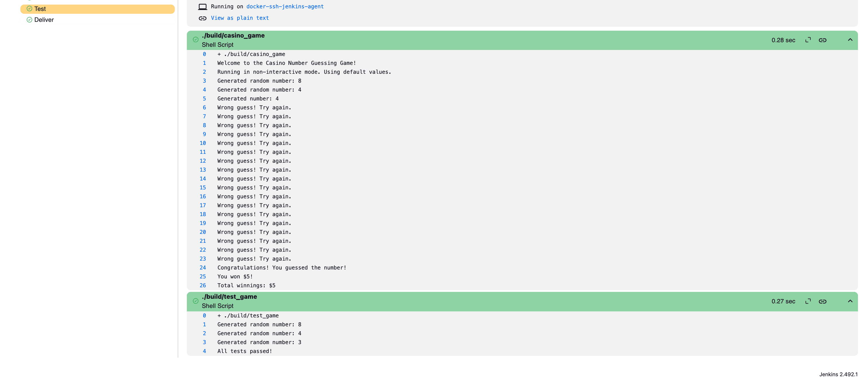The height and width of the screenshot is (386, 868).
Task: Click the permalink icon on casino_game header
Action: coord(823,40)
